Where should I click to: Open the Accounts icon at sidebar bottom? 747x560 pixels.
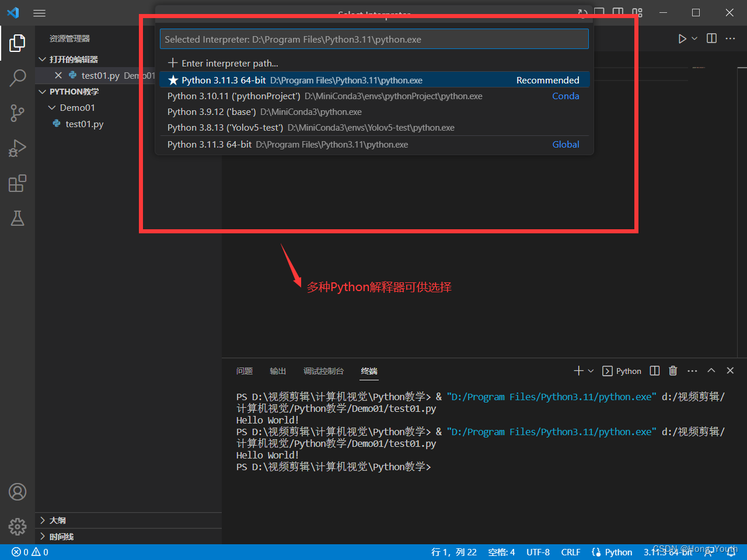18,492
